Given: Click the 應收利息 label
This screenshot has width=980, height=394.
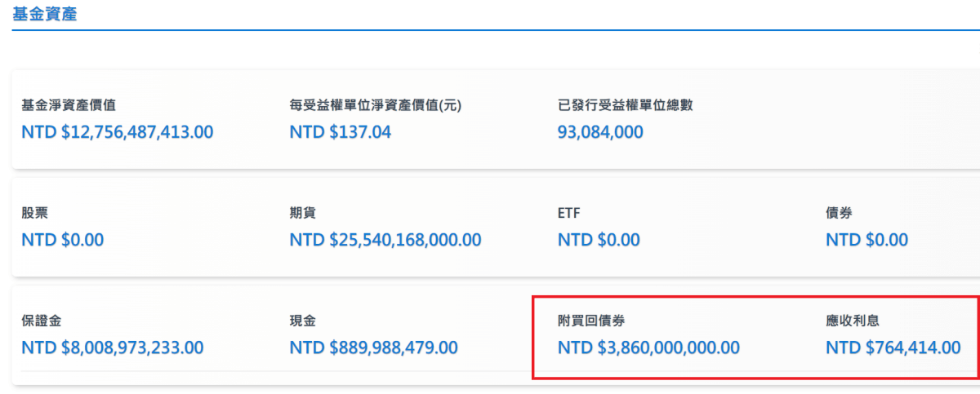Looking at the screenshot, I should coord(852,321).
